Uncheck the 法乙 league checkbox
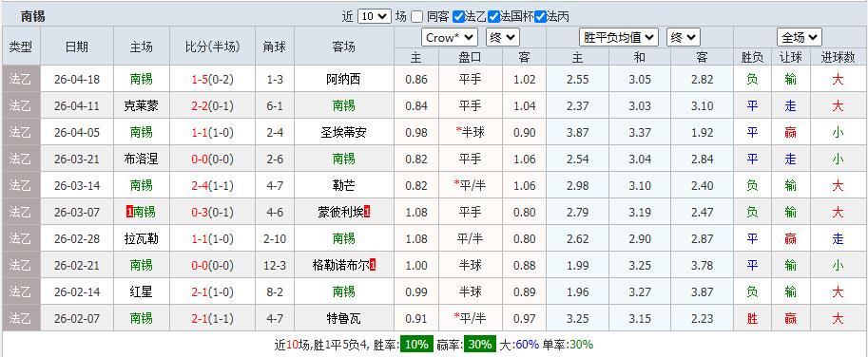Screen dimensions: 868x357 point(458,16)
